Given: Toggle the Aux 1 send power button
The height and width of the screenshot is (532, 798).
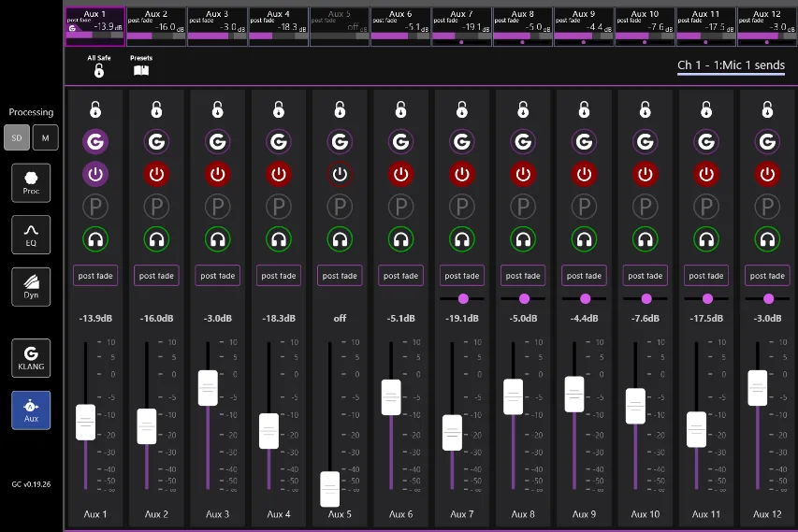Looking at the screenshot, I should pos(95,175).
